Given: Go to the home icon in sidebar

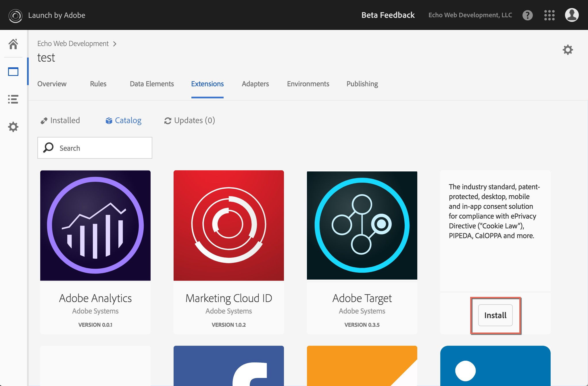Looking at the screenshot, I should click(13, 44).
